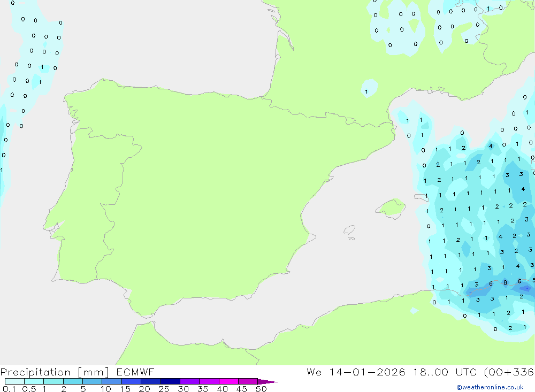Image resolution: width=535 pixels, height=392 pixels.
Task: Click the Ibiza island outline
Action: pos(349,230)
